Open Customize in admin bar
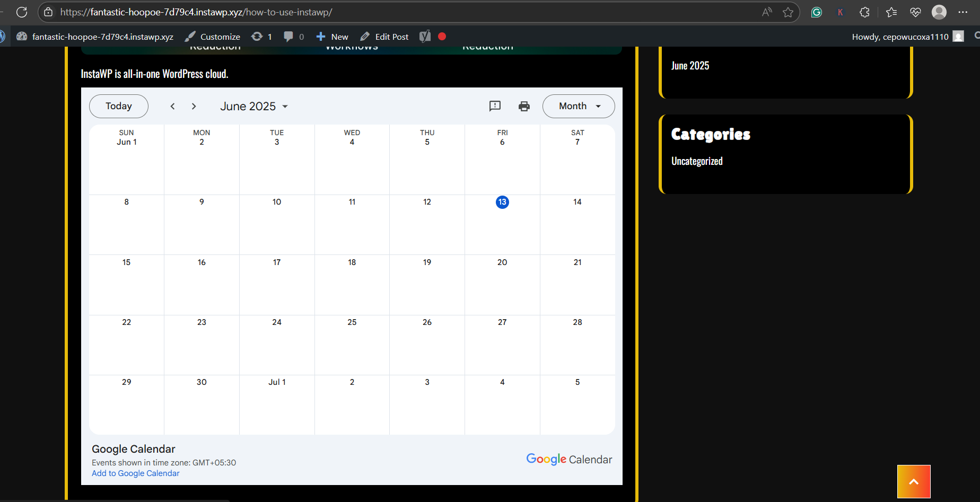980x502 pixels. point(213,36)
